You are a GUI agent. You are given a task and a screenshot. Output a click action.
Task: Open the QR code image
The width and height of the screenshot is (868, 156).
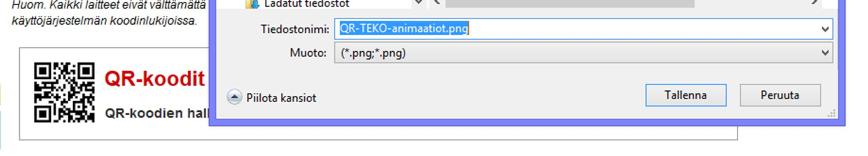click(64, 92)
